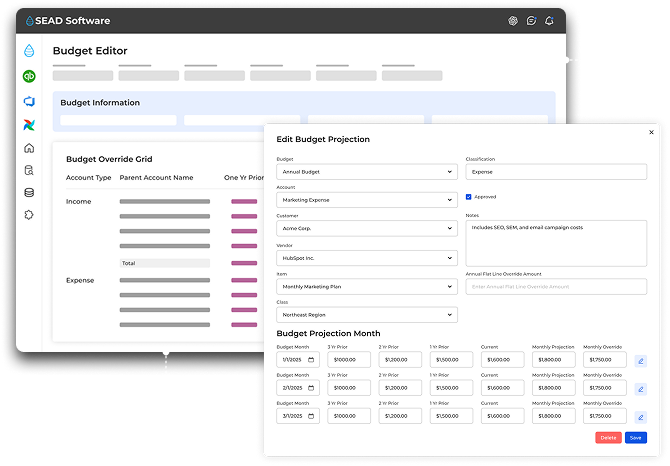Open the chat messages icon in header
Image resolution: width=670 pixels, height=466 pixels.
pos(531,21)
